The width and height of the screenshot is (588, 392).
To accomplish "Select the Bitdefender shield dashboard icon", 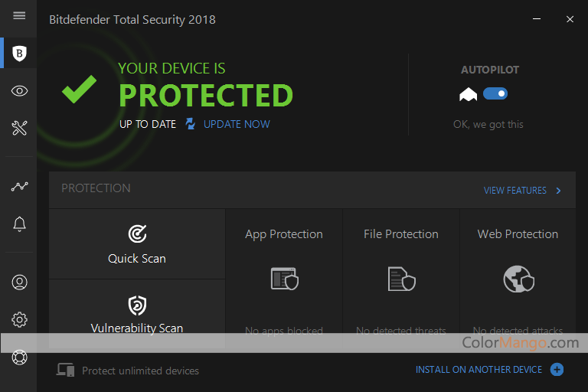I will [19, 54].
